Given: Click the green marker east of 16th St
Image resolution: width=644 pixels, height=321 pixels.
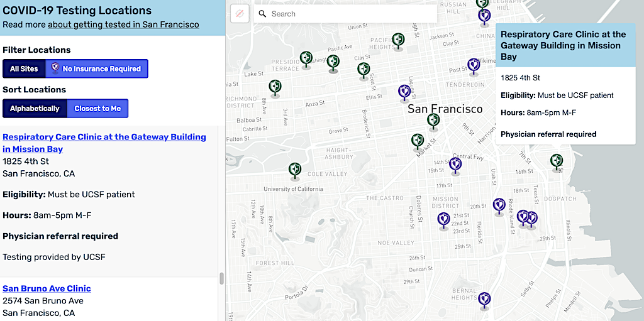Looking at the screenshot, I should 557,161.
